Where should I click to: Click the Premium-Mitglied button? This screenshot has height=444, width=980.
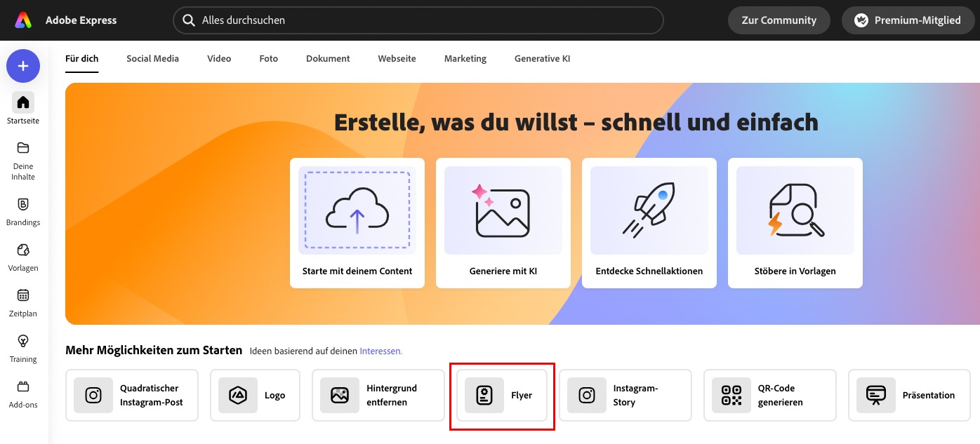click(x=907, y=20)
